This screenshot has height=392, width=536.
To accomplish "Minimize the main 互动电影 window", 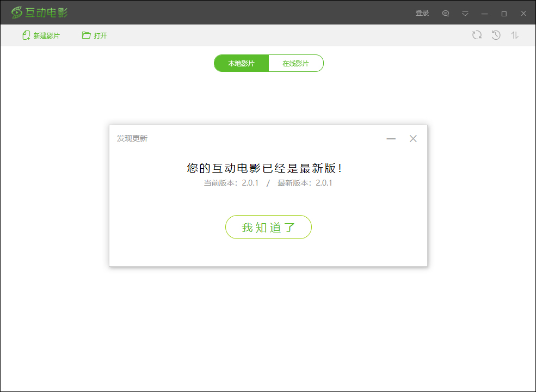I will point(484,14).
